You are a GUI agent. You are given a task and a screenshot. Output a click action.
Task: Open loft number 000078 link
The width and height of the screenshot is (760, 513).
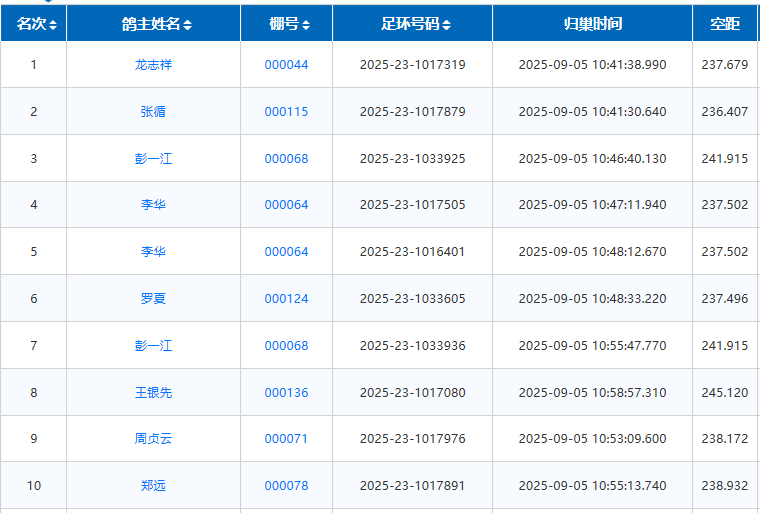coord(286,486)
